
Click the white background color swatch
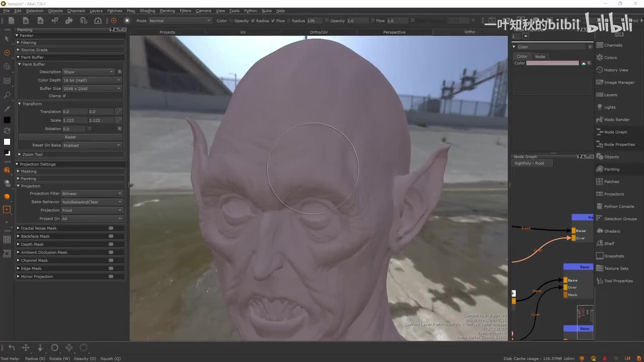tap(7, 142)
